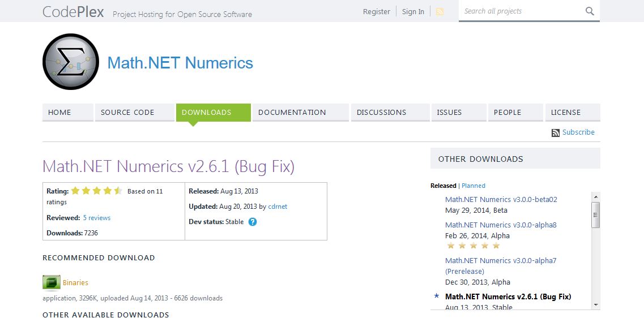Click the Math.NET Numerics sigma logo
The width and height of the screenshot is (644, 318).
(71, 62)
